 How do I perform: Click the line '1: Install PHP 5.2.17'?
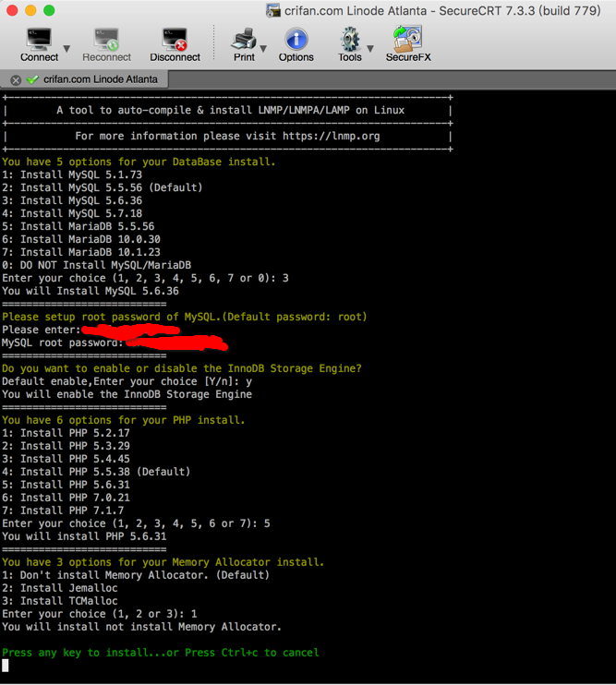click(x=66, y=433)
